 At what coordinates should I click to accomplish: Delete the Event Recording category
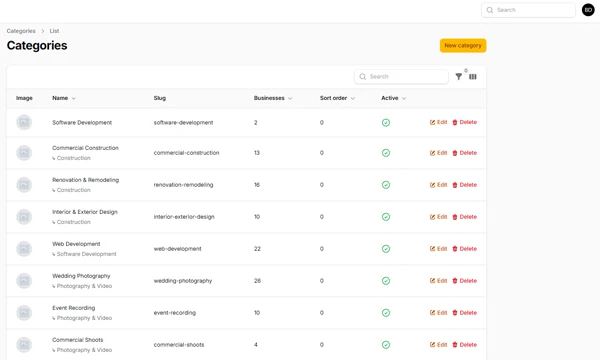click(465, 313)
